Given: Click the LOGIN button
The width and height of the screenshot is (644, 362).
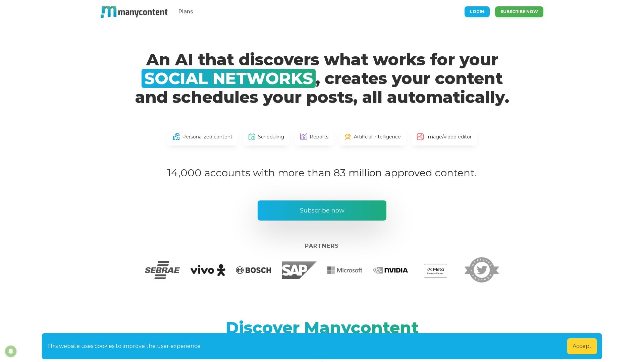Looking at the screenshot, I should coord(477,11).
